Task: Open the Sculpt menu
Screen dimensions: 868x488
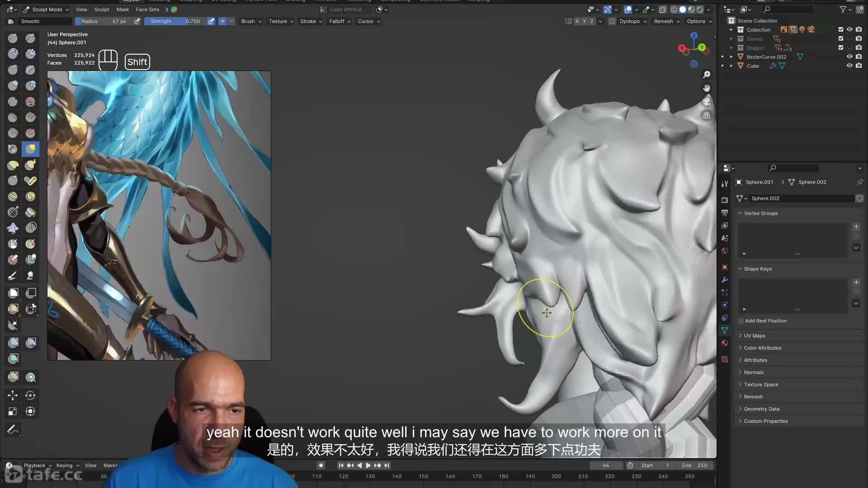Action: pos(102,9)
